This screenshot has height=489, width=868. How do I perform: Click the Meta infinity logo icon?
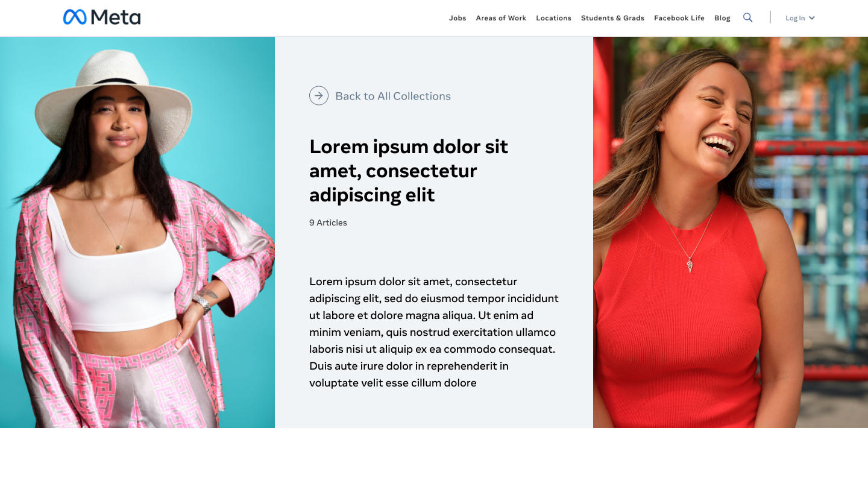pos(75,17)
